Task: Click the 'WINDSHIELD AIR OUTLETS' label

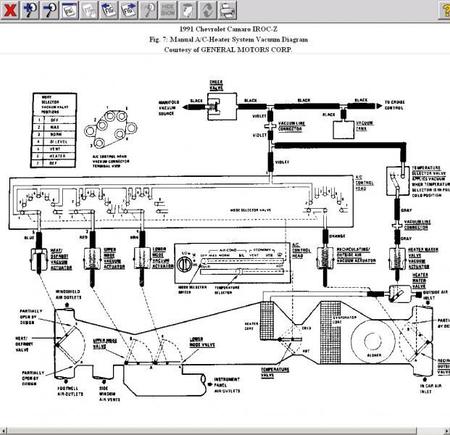Action: tap(68, 294)
